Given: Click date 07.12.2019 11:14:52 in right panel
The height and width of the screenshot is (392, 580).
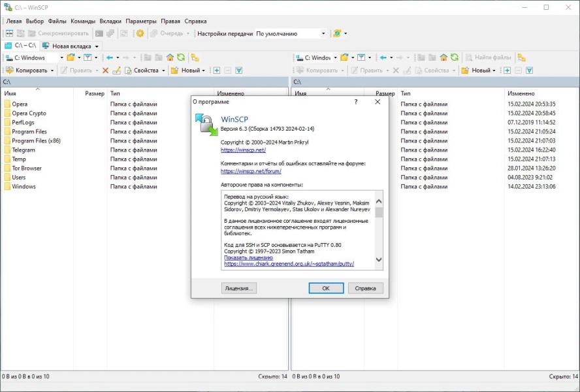Looking at the screenshot, I should coord(532,122).
